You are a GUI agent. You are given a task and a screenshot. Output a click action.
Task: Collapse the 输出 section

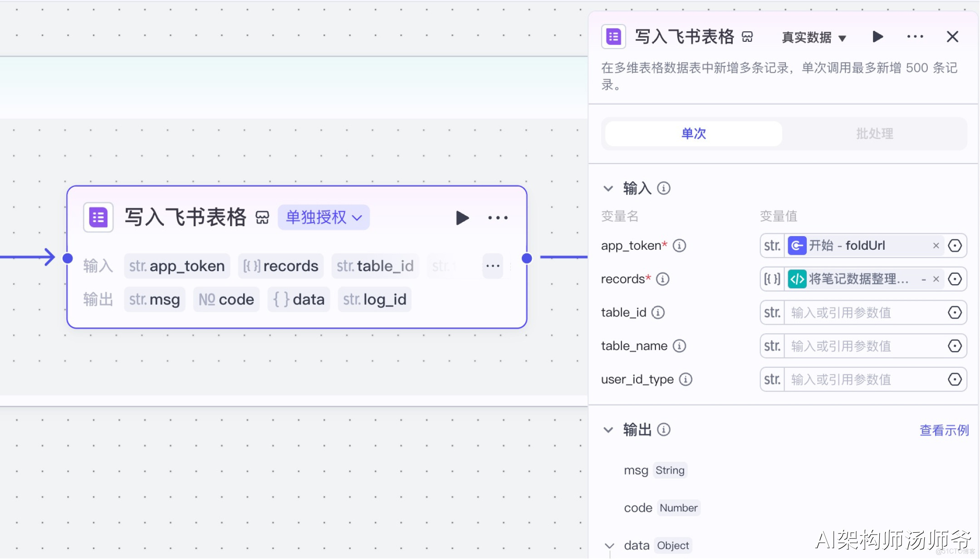608,430
